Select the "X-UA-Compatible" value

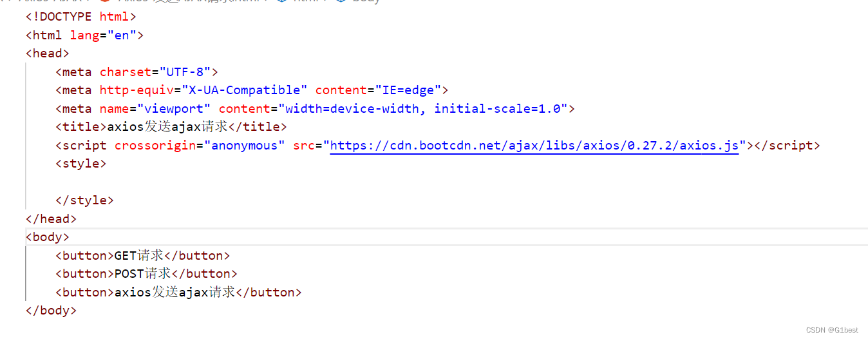click(x=245, y=90)
